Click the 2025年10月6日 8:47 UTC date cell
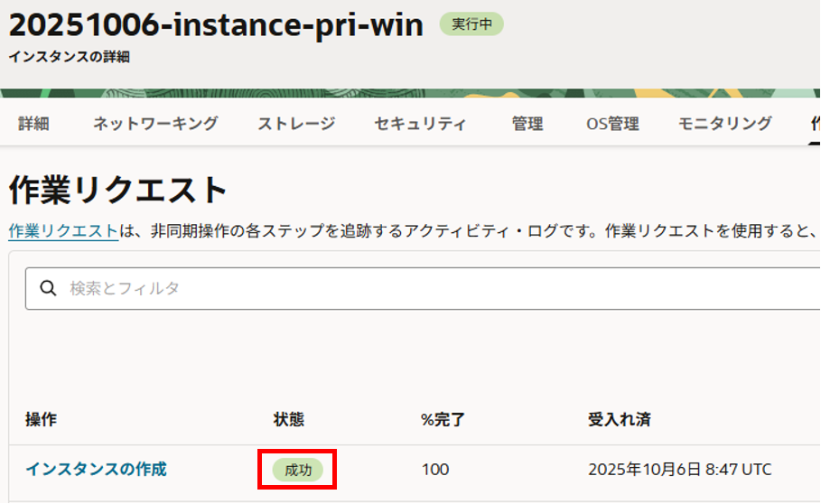Viewport: 821px width, 504px height. coord(679,470)
